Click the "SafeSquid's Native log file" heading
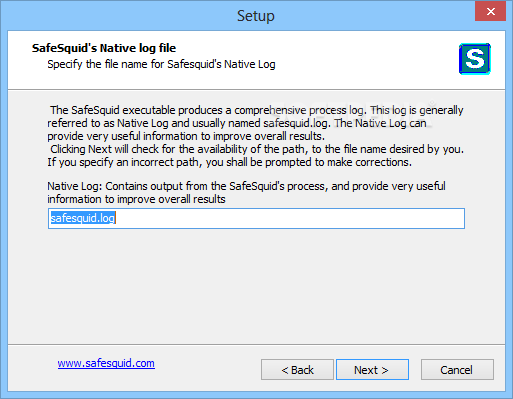The width and height of the screenshot is (513, 399). 104,48
